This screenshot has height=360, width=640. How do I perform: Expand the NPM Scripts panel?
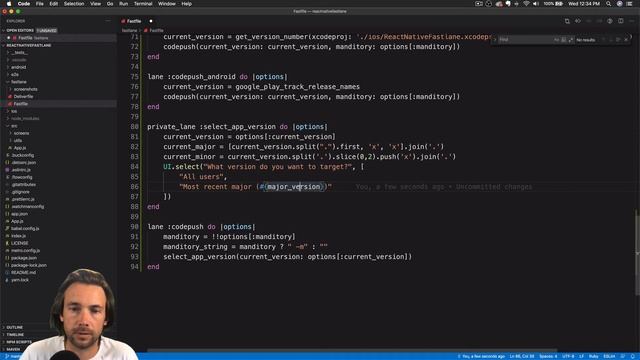point(19,342)
